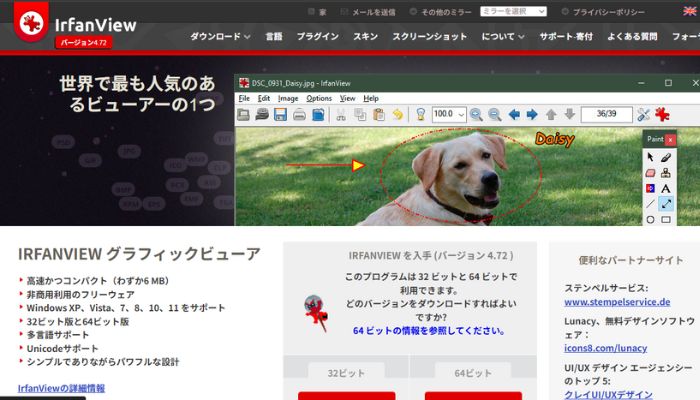Open the ミラーを選択 dropdown

[513, 11]
